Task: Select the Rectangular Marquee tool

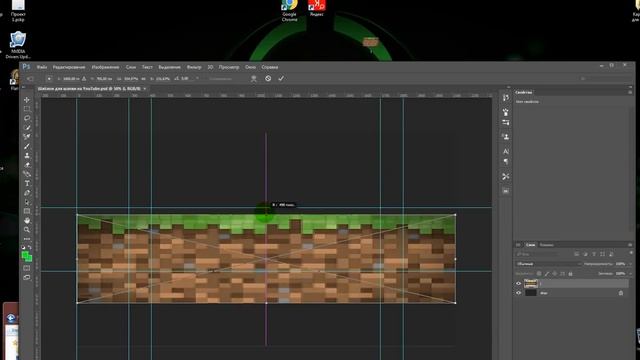Action: pos(27,109)
